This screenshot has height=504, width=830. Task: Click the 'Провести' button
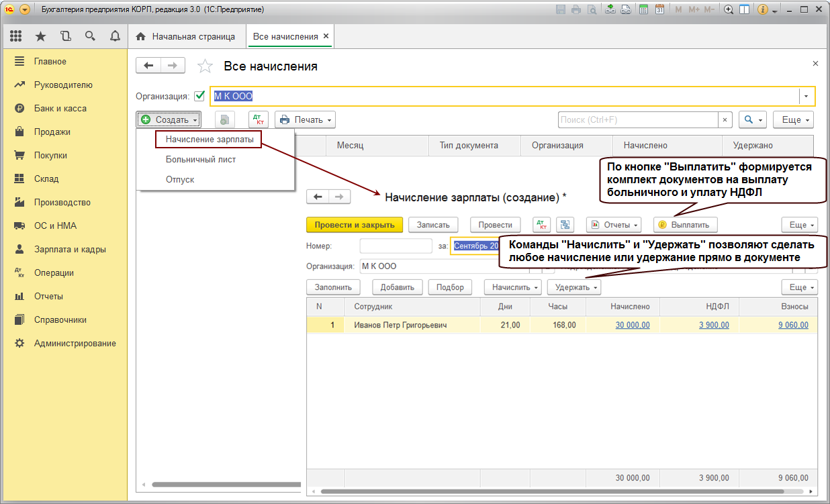coord(495,225)
